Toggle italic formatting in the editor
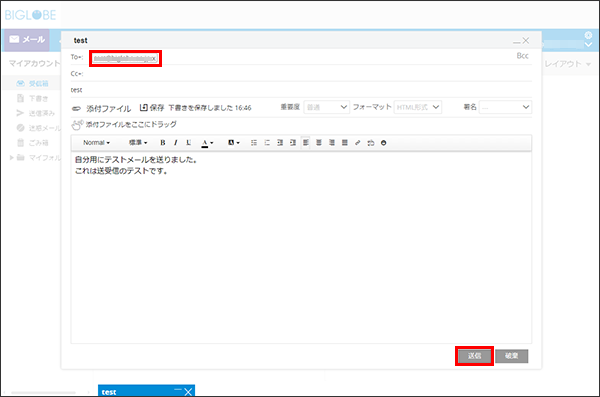Image resolution: width=600 pixels, height=397 pixels. tap(176, 143)
